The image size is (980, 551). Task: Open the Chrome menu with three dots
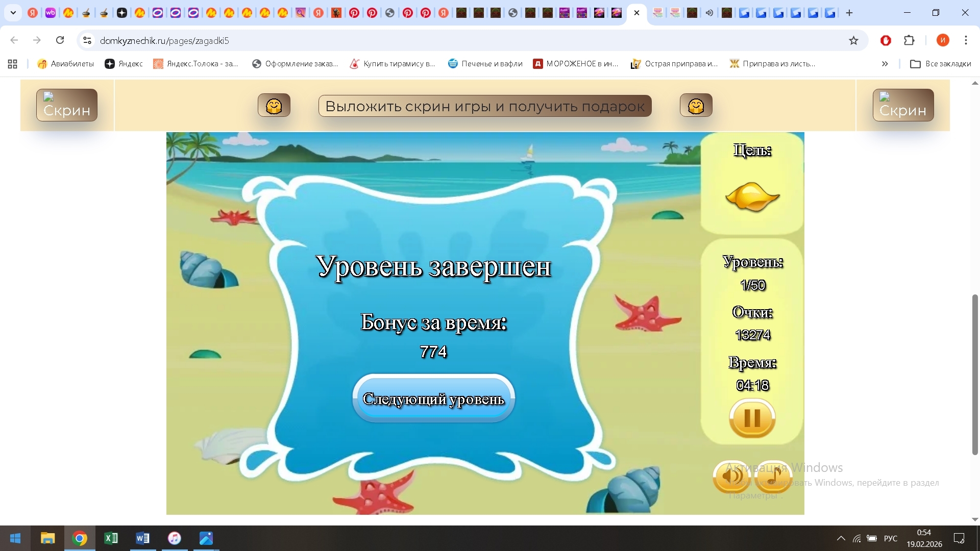tap(966, 40)
